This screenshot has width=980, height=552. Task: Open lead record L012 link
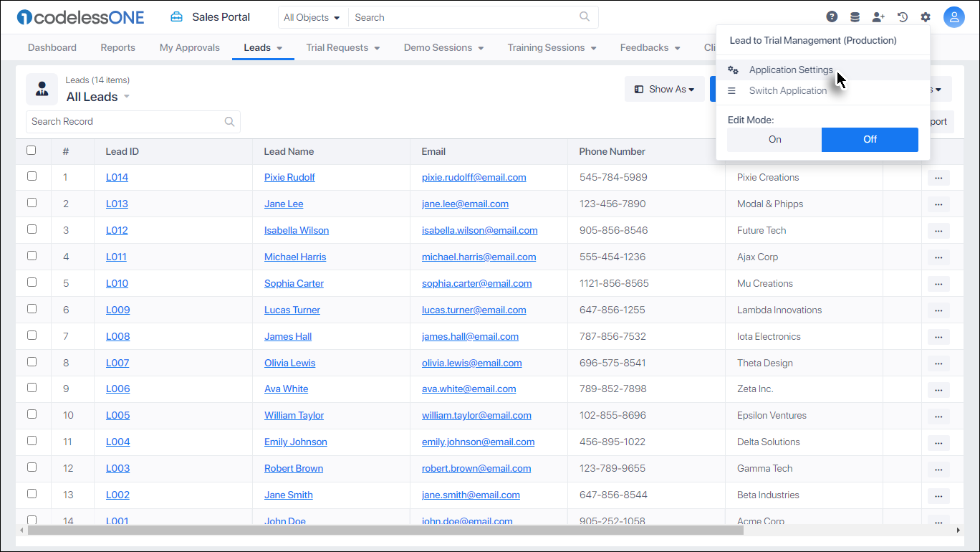[x=117, y=230]
